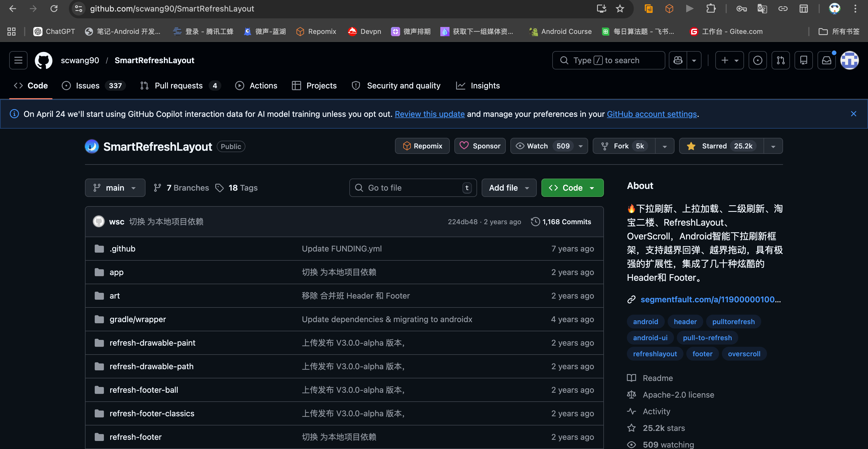This screenshot has width=868, height=449.
Task: Bookmark page with star icon in address bar
Action: pyautogui.click(x=620, y=9)
